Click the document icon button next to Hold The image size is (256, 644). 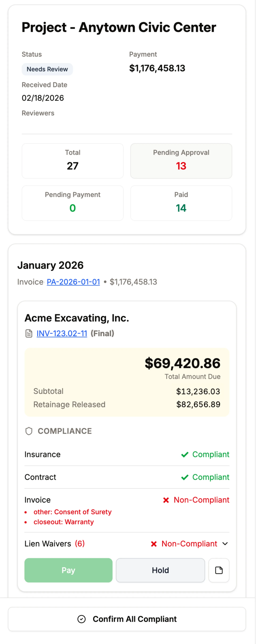click(219, 570)
